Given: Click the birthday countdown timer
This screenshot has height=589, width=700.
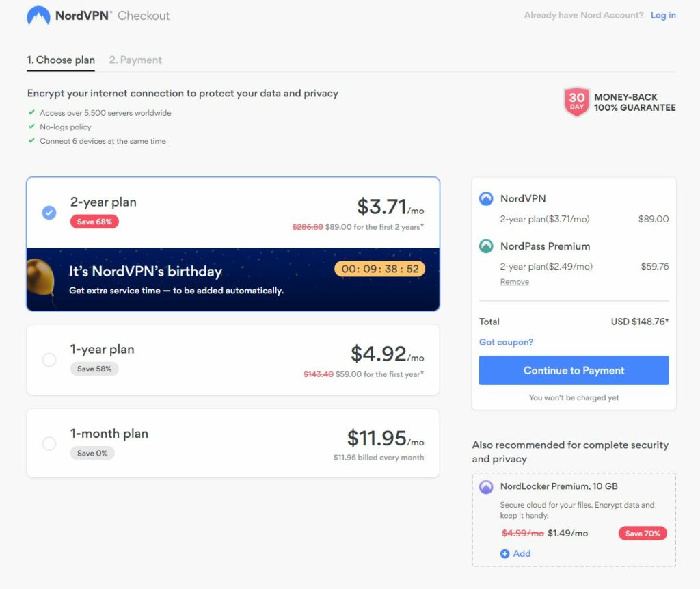Looking at the screenshot, I should pyautogui.click(x=380, y=269).
